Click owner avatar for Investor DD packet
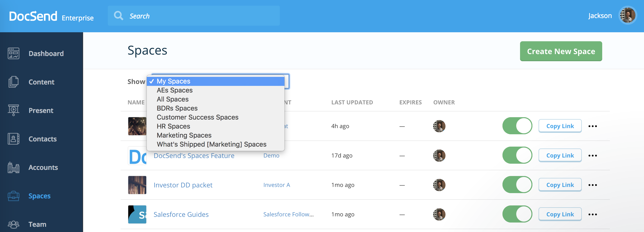The height and width of the screenshot is (232, 644). pyautogui.click(x=439, y=185)
